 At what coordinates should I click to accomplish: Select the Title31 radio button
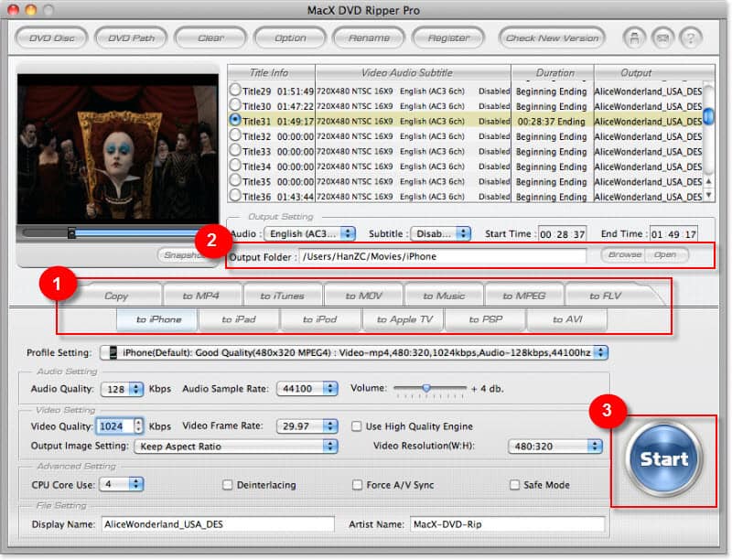click(x=235, y=120)
